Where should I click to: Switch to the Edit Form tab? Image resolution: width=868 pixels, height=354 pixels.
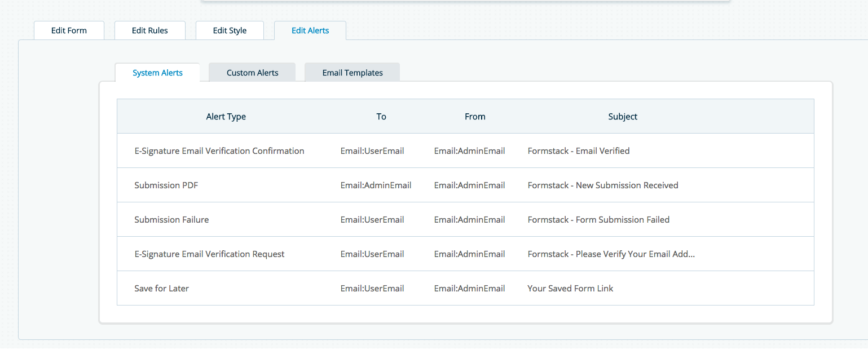[69, 30]
